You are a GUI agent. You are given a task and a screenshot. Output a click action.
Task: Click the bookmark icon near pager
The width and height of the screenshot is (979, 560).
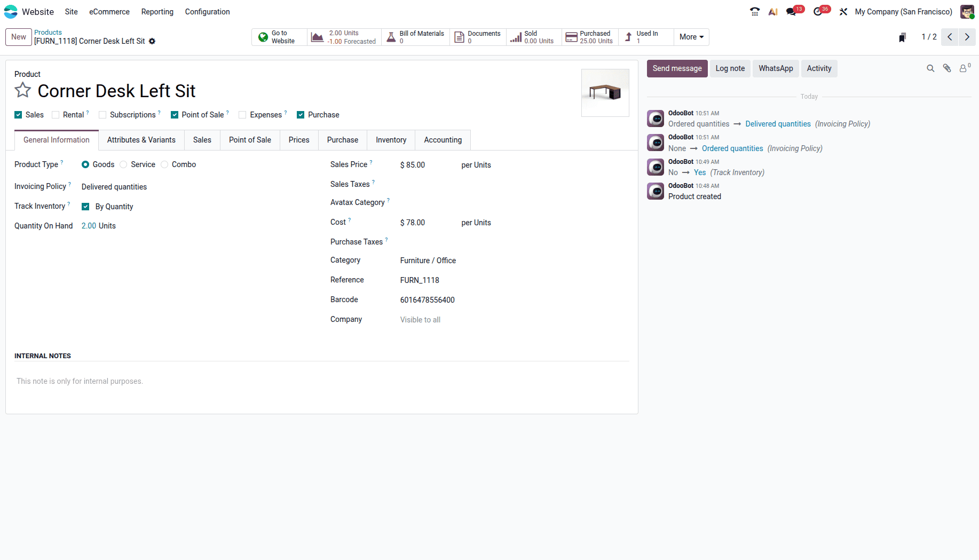(902, 37)
